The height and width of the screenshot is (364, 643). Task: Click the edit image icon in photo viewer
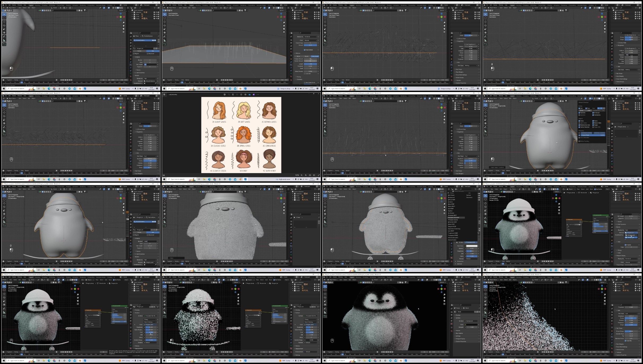(x=225, y=94)
